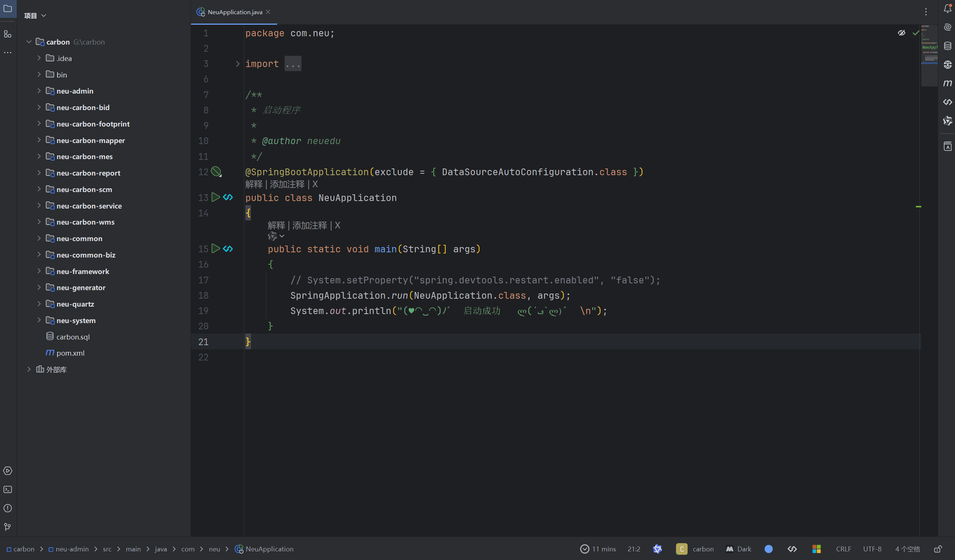955x560 pixels.
Task: Open the Maven tool window icon
Action: [x=948, y=83]
